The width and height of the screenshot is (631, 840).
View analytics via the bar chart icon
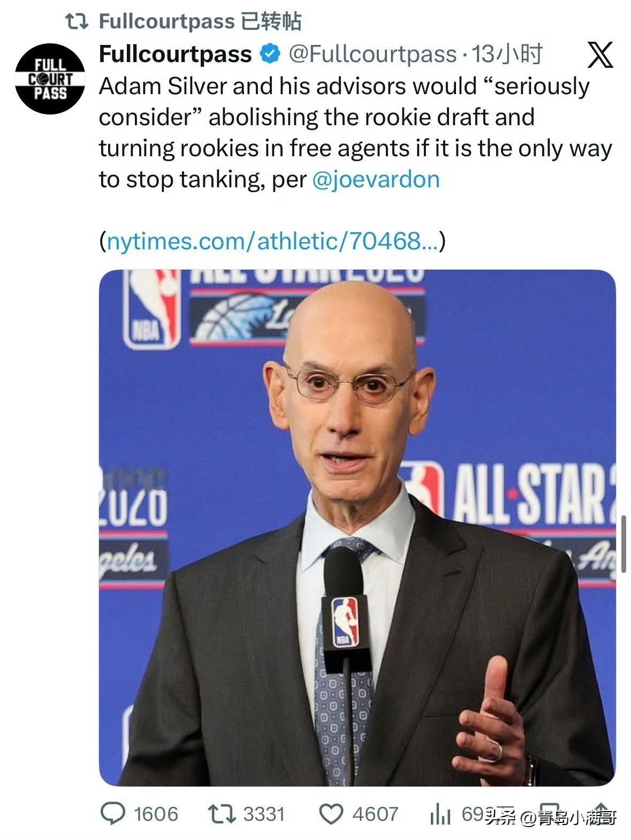[440, 814]
